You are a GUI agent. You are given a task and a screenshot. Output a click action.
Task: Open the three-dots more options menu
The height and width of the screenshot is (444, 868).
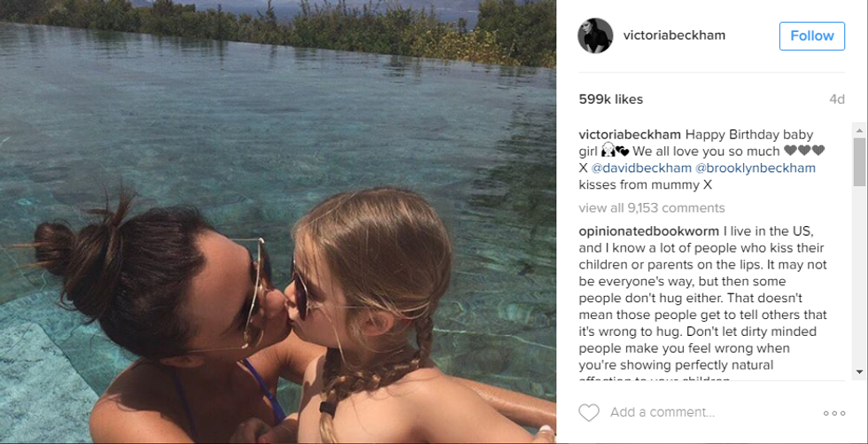click(x=834, y=413)
